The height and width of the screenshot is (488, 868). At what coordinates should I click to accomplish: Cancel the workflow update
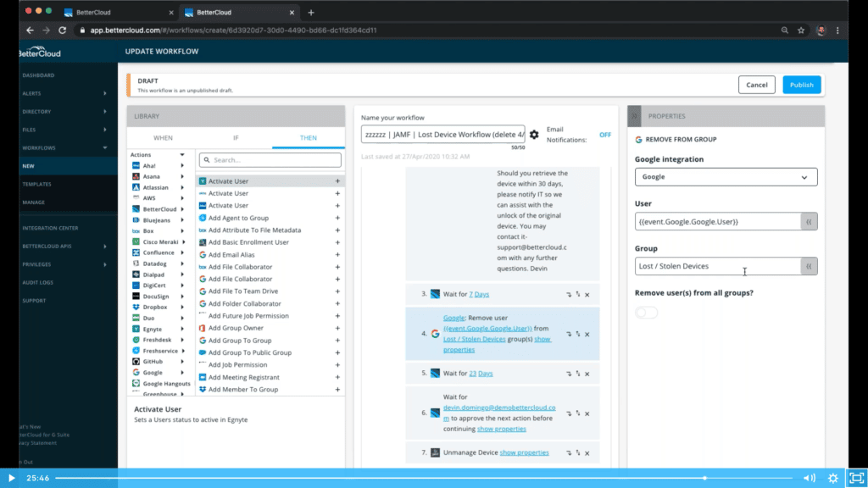coord(756,85)
